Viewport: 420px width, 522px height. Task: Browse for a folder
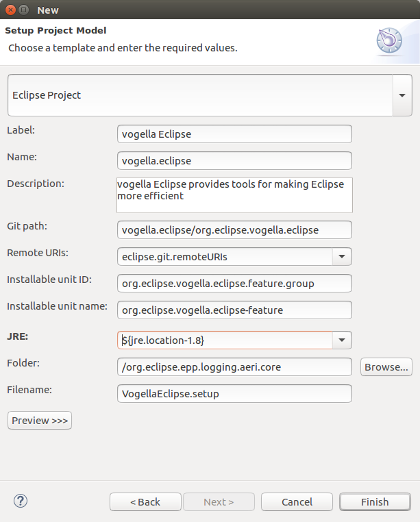point(386,367)
